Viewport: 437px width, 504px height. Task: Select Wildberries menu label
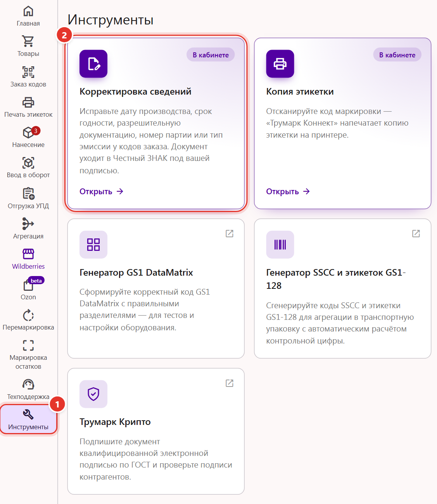coord(28,266)
